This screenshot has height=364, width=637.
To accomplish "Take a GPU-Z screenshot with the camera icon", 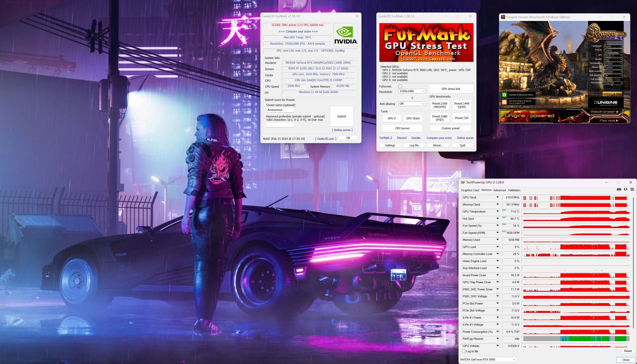I will tap(619, 189).
